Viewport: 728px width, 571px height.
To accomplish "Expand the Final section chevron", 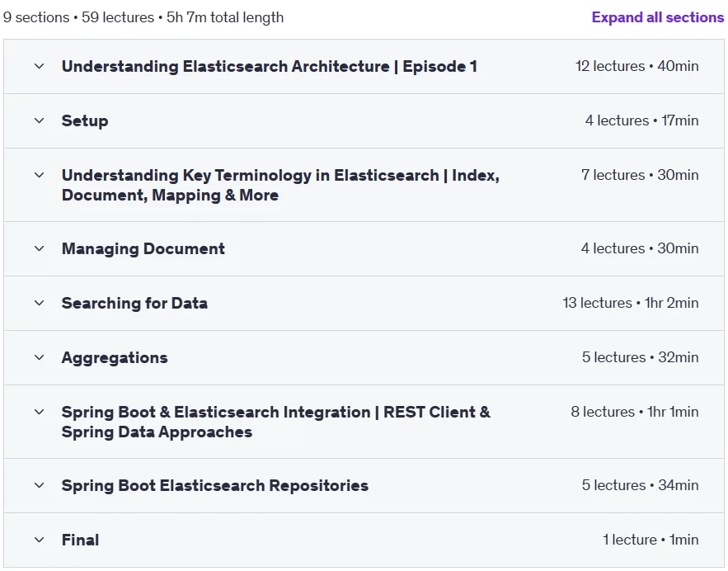I will [x=40, y=540].
